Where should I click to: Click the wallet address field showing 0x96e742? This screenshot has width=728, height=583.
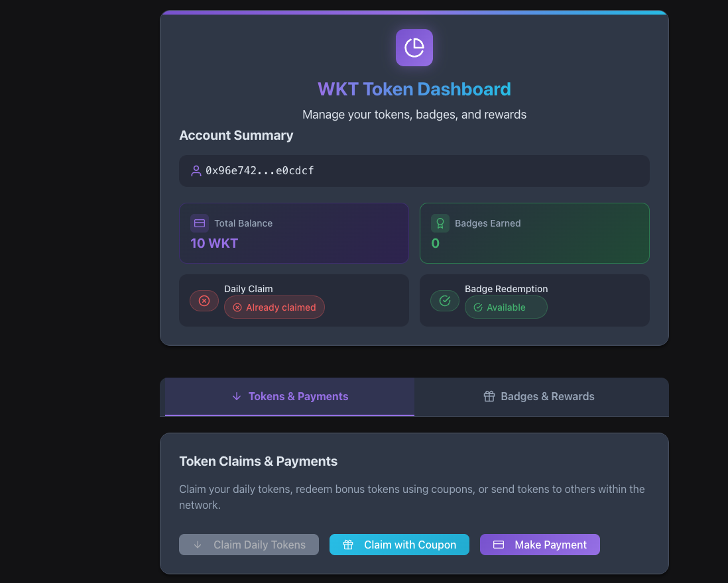click(414, 171)
